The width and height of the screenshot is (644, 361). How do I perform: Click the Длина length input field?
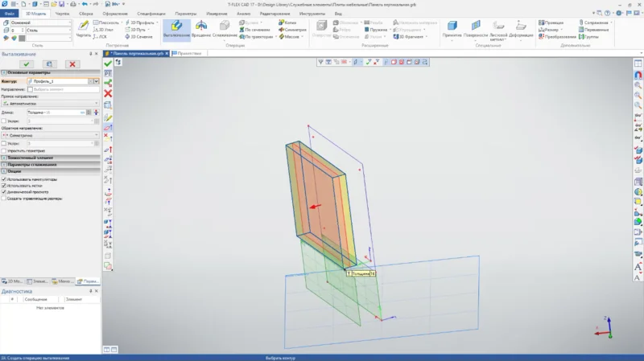tap(53, 113)
